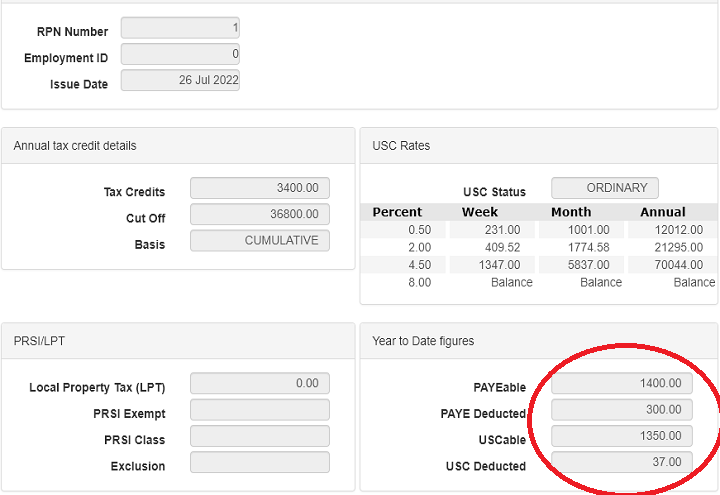
Task: Click the empty Exclusion field
Action: tap(260, 462)
